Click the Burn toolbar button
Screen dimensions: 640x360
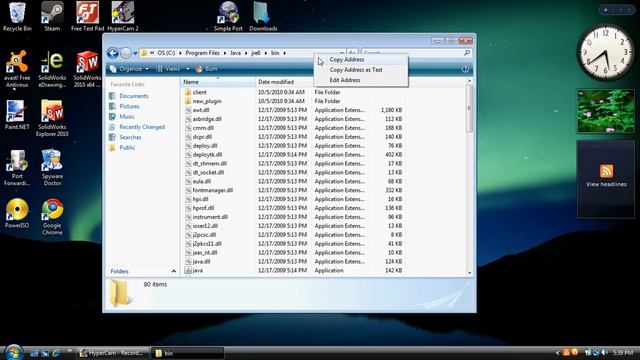pyautogui.click(x=207, y=69)
